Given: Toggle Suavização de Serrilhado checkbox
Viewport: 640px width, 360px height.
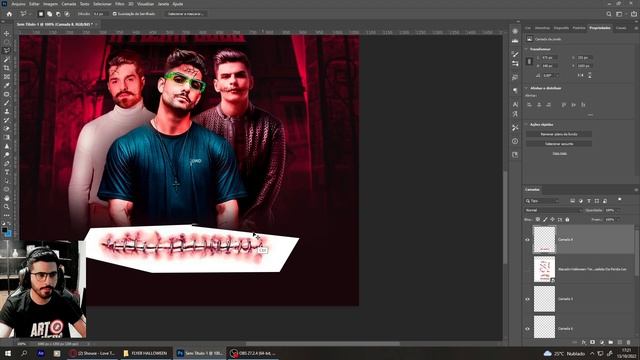Looking at the screenshot, I should coord(115,14).
